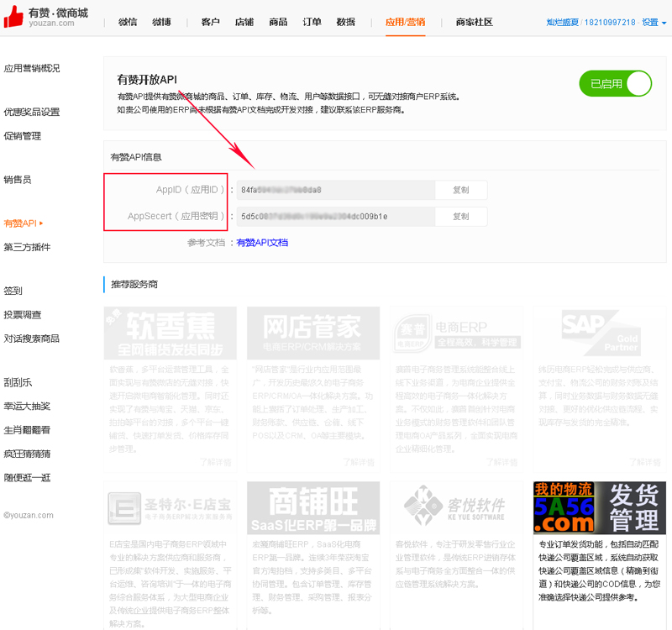The image size is (672, 630).
Task: Copy the AppSecert with 复制 button
Action: (461, 217)
